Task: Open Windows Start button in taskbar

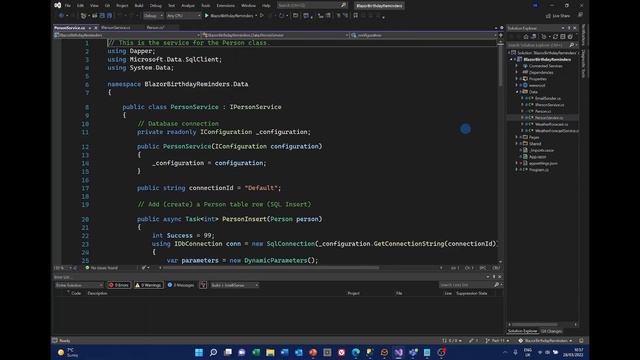Action: (199, 352)
